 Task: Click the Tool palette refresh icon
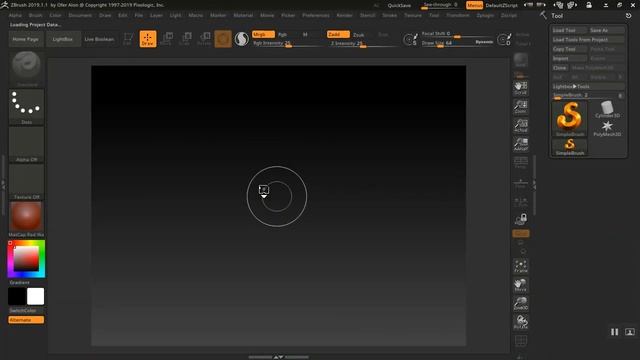[x=628, y=16]
